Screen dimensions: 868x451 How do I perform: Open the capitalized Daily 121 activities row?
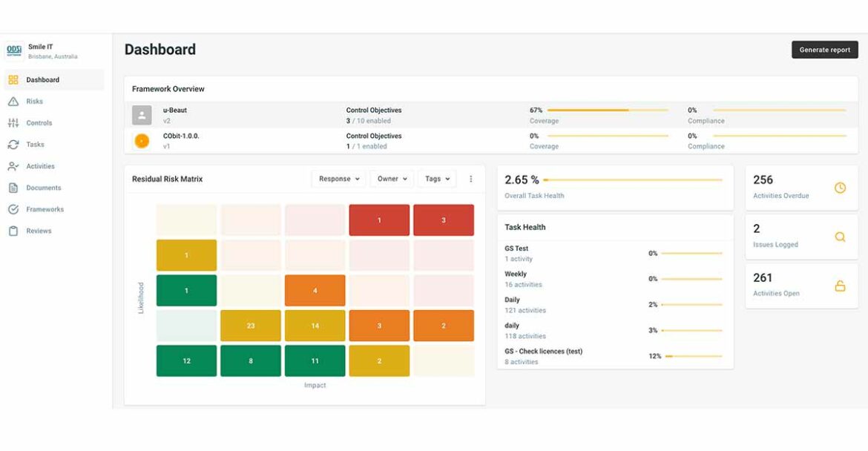coord(615,305)
